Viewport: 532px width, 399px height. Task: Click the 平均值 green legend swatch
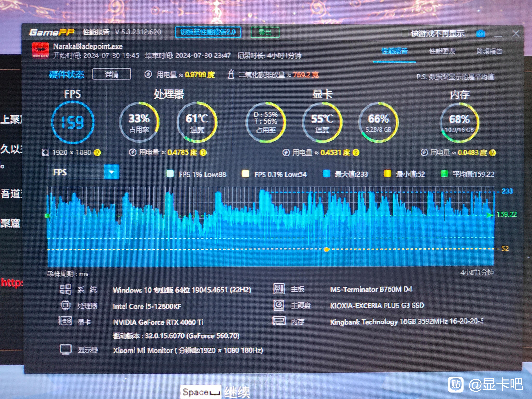(x=444, y=173)
